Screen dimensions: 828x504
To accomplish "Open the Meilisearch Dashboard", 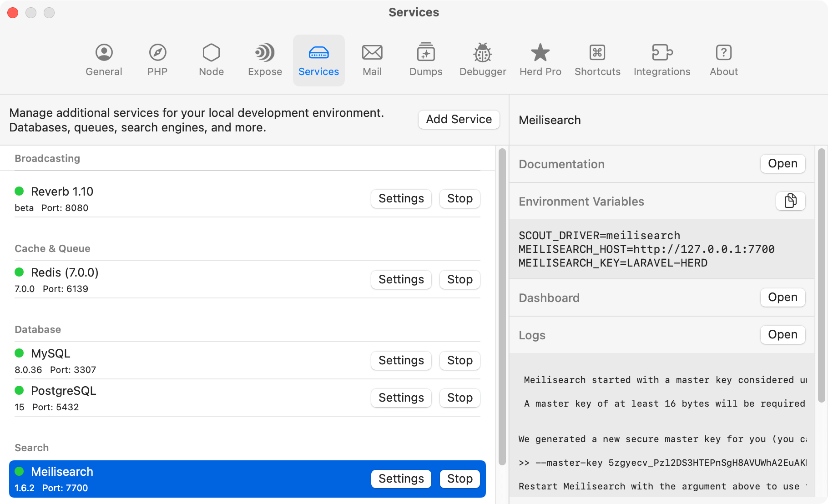I will coord(783,297).
